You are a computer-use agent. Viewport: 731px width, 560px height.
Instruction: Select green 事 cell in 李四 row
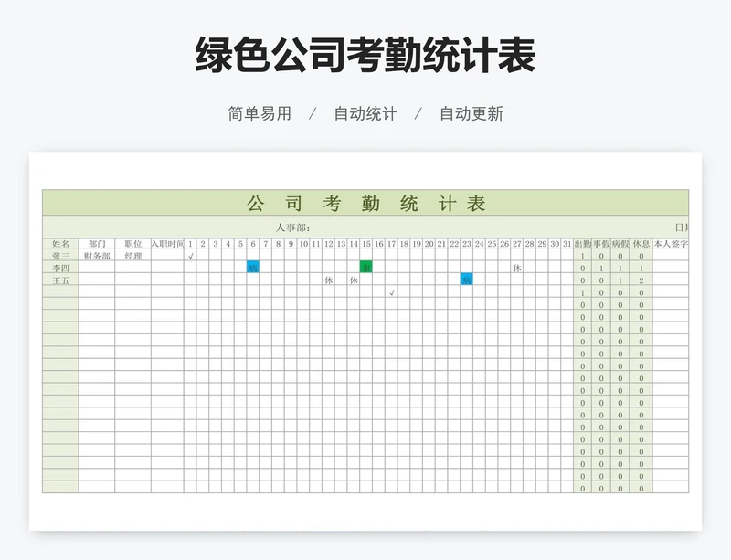pos(366,268)
